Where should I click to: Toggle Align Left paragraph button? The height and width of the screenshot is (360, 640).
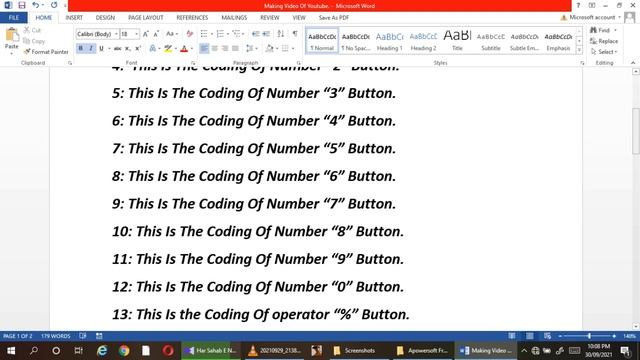[x=204, y=49]
